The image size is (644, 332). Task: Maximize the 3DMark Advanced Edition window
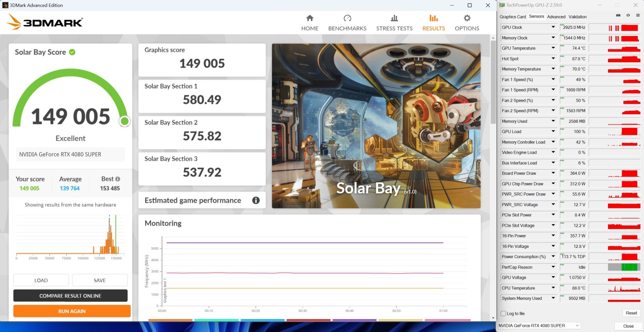click(470, 5)
